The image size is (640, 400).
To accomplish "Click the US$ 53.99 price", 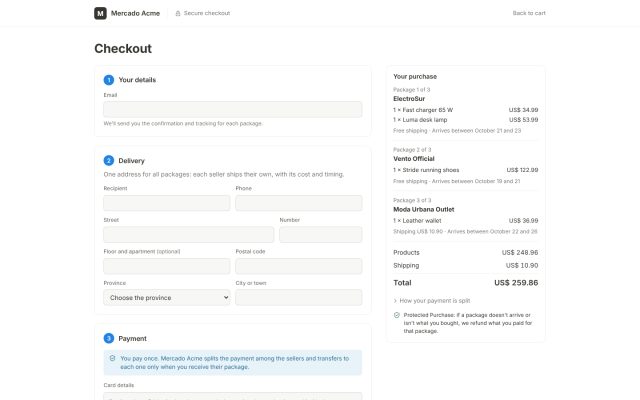I will [523, 120].
